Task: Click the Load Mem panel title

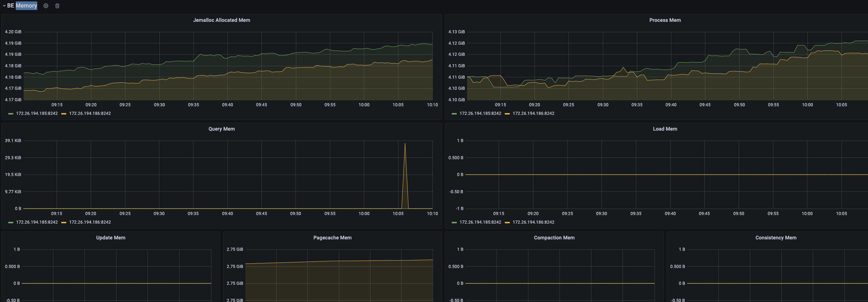Action: pyautogui.click(x=665, y=129)
